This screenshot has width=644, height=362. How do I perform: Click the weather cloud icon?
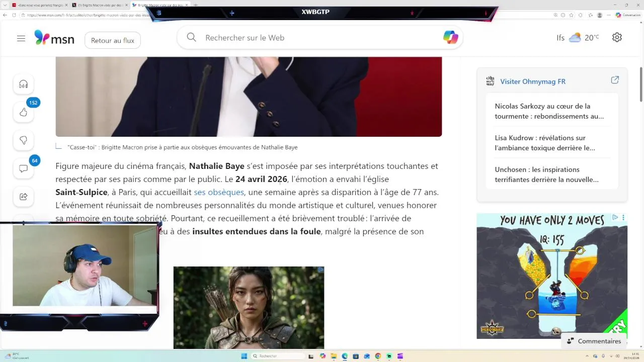click(x=575, y=38)
